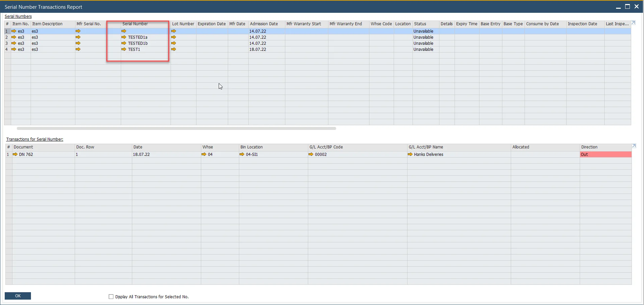
Task: Click the Mfr Serial No. link arrow in row 4
Action: [x=78, y=49]
